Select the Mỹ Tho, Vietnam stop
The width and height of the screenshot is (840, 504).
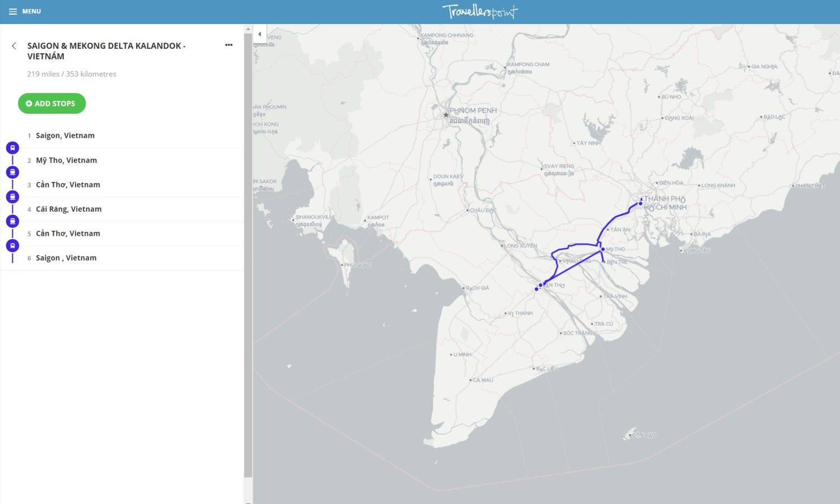tap(66, 160)
